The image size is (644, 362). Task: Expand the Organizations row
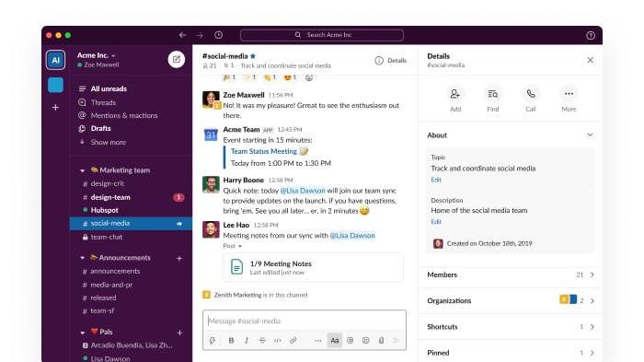[510, 300]
